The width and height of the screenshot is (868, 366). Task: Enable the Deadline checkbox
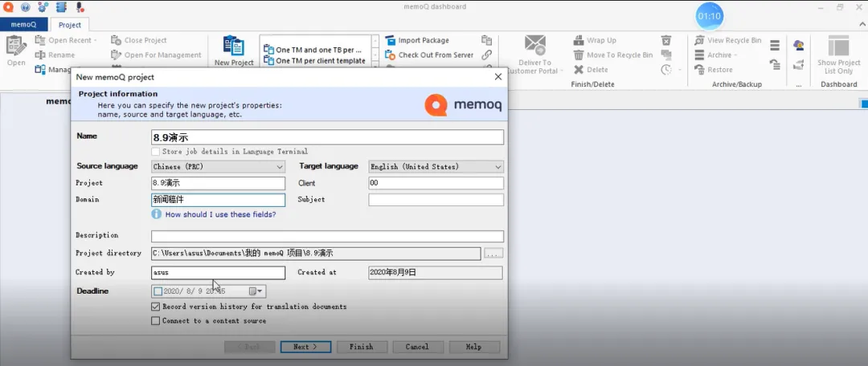158,291
